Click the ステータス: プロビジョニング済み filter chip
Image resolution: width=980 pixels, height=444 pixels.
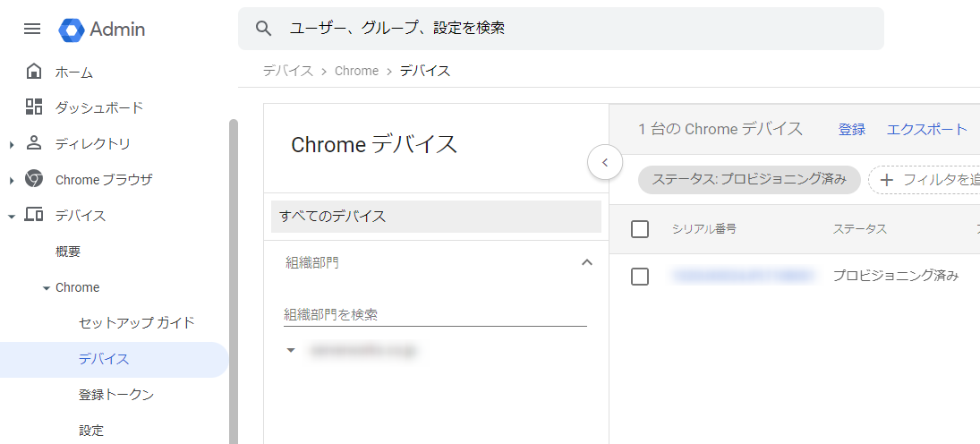coord(749,180)
